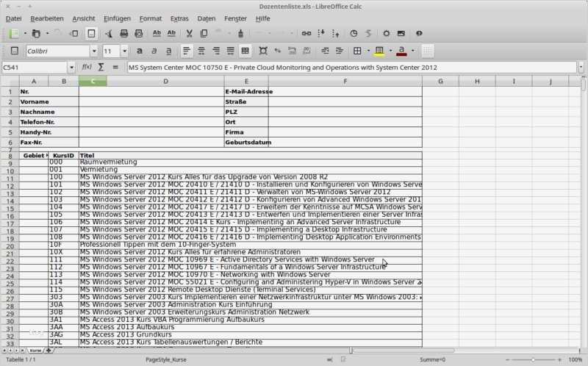Create a new spreadsheet document
The height and width of the screenshot is (366, 588).
point(14,34)
